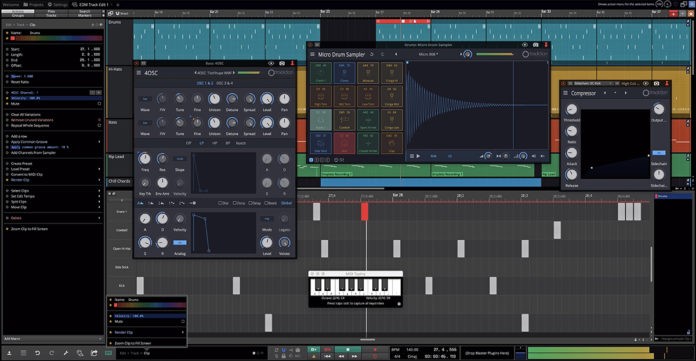Click Threshold knob in Compressor

pos(571,109)
